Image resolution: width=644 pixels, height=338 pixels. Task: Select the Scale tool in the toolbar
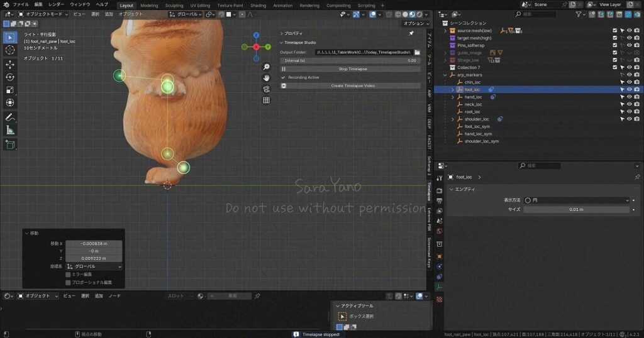tap(10, 90)
